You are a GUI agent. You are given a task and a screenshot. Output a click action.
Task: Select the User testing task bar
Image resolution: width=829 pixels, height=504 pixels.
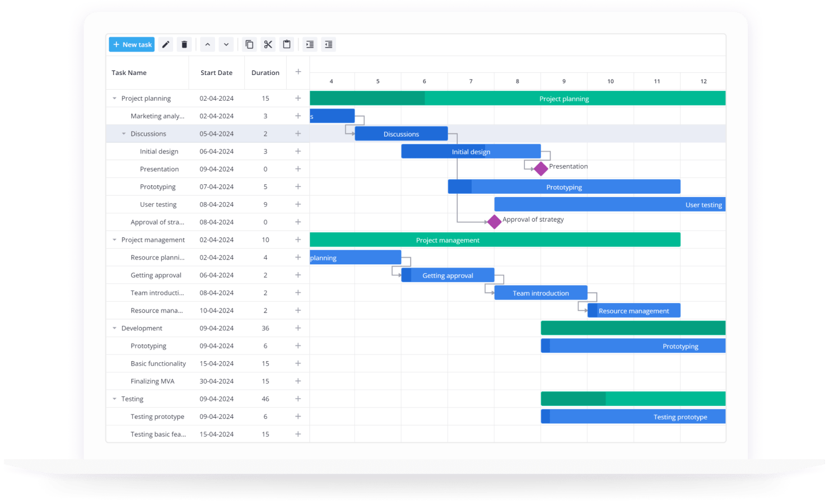(610, 204)
